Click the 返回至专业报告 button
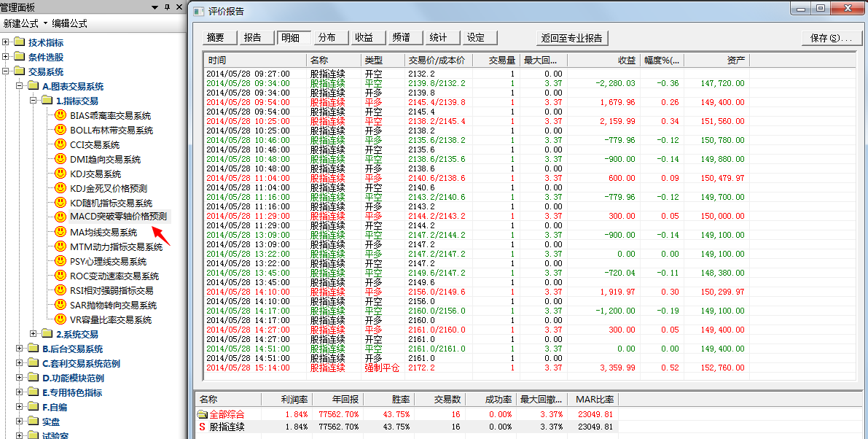 pyautogui.click(x=571, y=38)
